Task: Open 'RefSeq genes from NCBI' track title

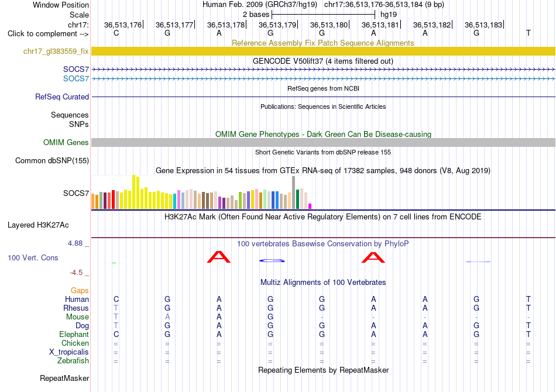Action: (323, 88)
